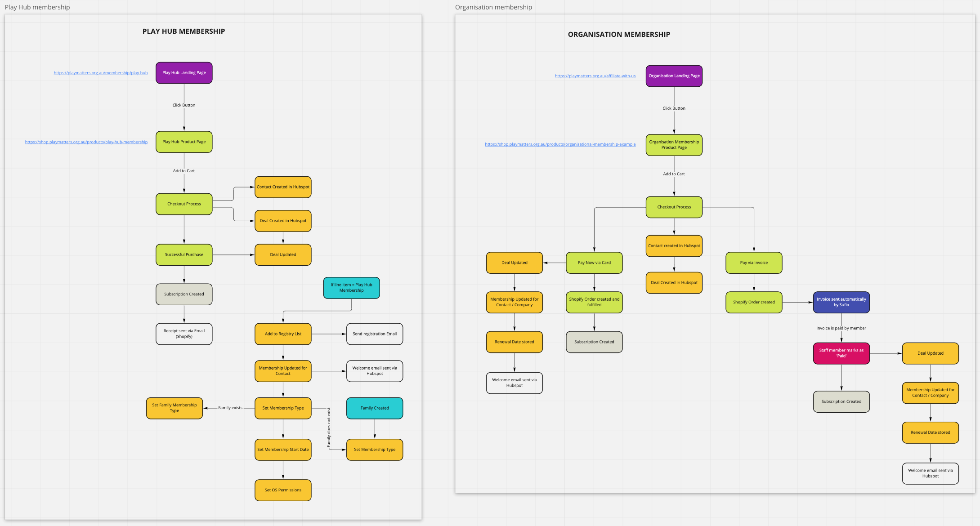Select the Play Hub Product Page node
The image size is (980, 526).
pyautogui.click(x=184, y=141)
